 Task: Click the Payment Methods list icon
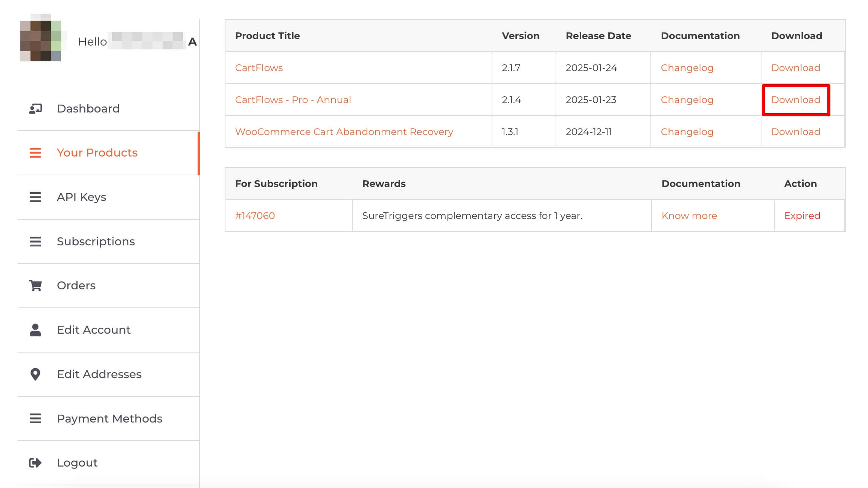(35, 418)
